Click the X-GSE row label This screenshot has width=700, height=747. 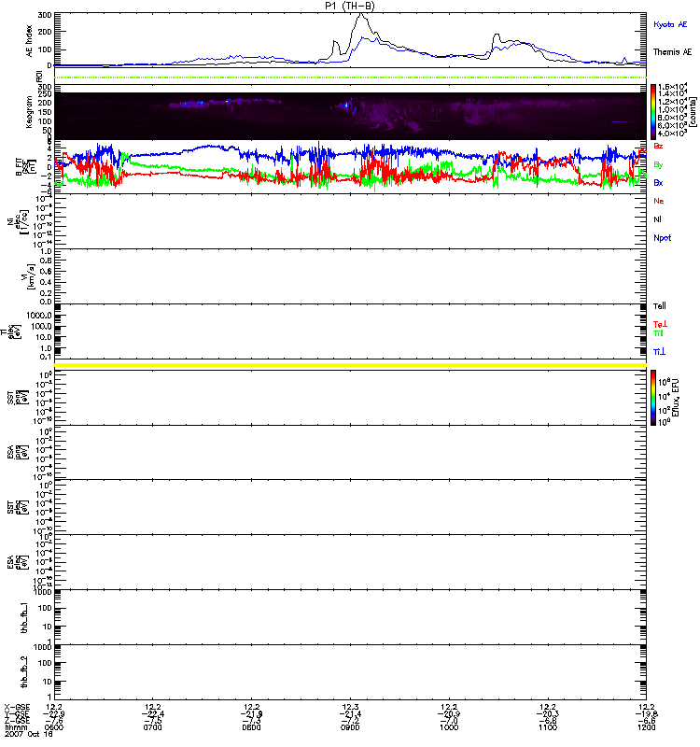(17, 708)
